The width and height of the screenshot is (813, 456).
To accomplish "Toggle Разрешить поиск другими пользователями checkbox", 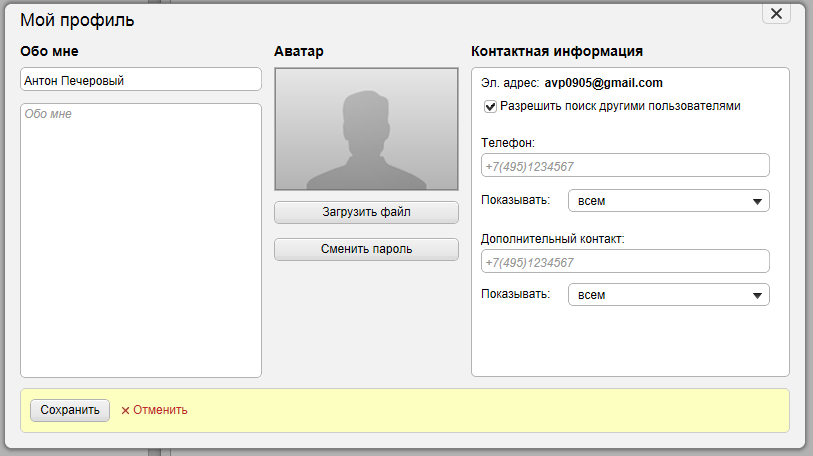I will click(490, 106).
